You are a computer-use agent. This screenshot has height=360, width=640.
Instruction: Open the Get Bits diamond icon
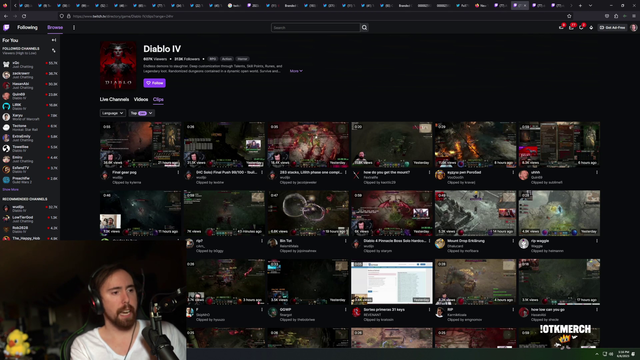(x=591, y=28)
